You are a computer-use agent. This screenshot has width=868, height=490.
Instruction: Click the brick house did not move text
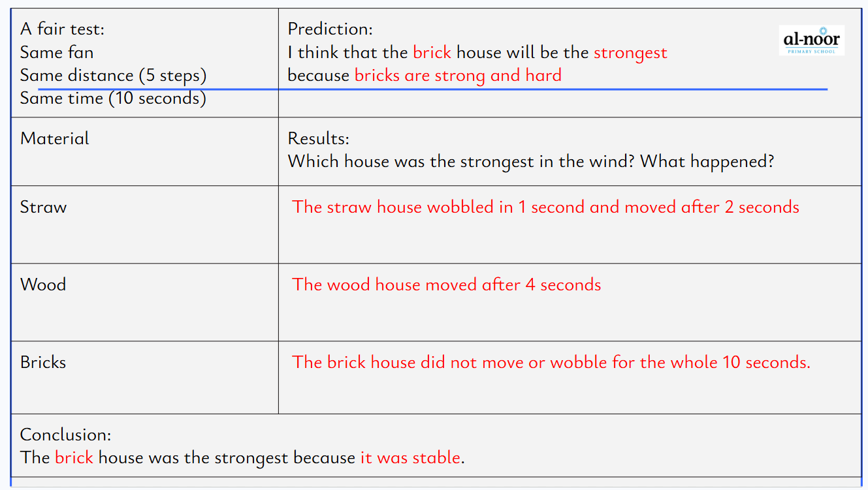click(551, 362)
